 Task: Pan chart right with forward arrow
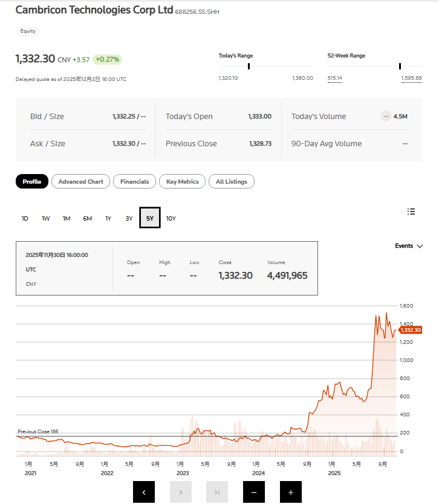point(181,492)
